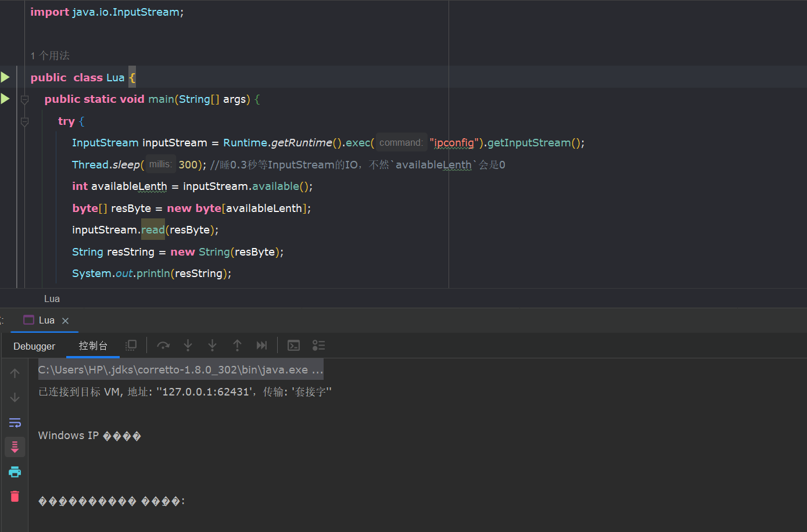Collapse the try block fold marker

click(24, 121)
